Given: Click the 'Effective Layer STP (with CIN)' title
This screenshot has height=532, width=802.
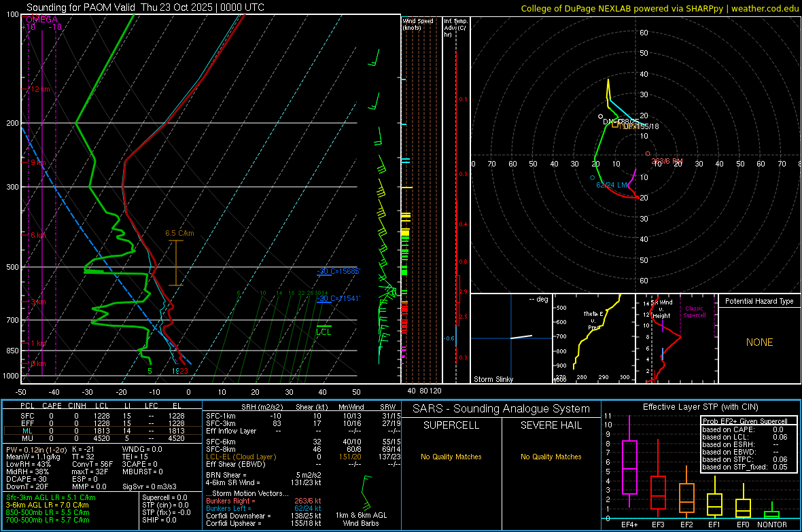Looking at the screenshot, I should point(700,407).
